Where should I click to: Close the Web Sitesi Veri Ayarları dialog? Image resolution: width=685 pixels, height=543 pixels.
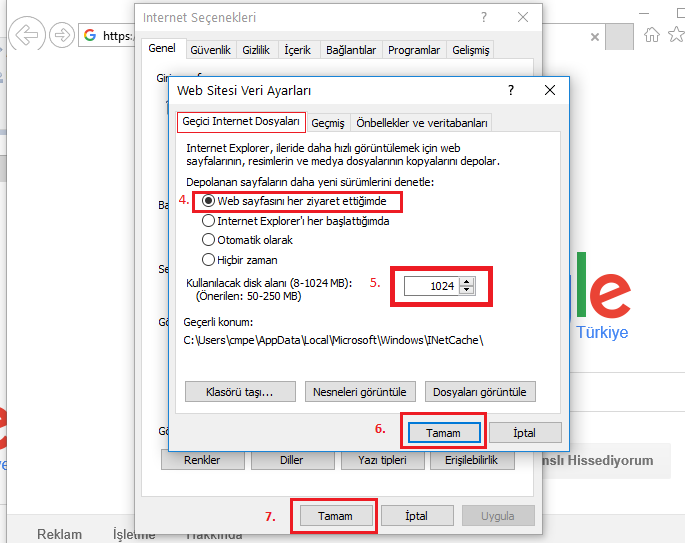pyautogui.click(x=549, y=90)
